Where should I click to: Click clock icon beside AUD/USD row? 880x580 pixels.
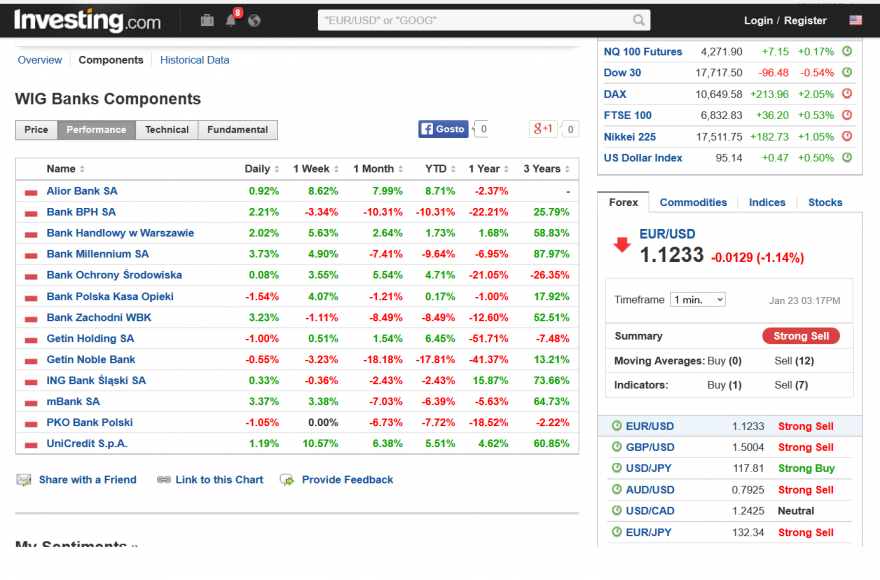click(x=616, y=489)
